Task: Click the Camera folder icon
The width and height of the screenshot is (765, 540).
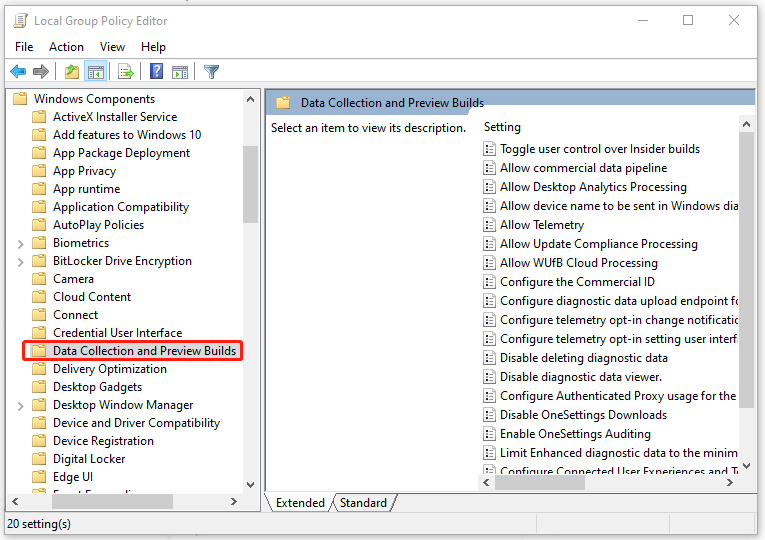Action: point(39,279)
